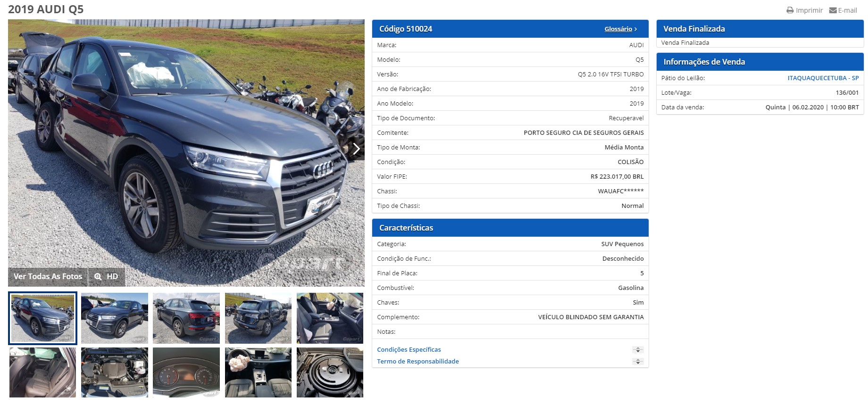This screenshot has width=868, height=405.
Task: Select the damaged rear quarter thumbnail
Action: (x=259, y=318)
